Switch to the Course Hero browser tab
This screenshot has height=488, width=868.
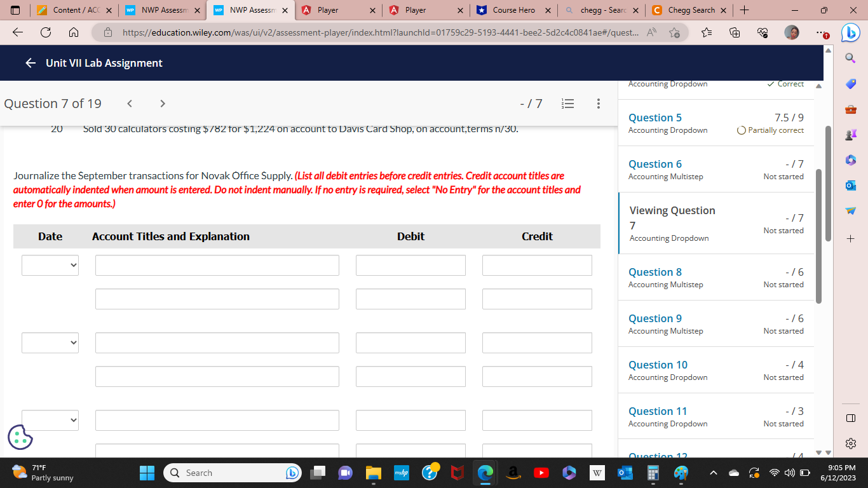pos(513,10)
